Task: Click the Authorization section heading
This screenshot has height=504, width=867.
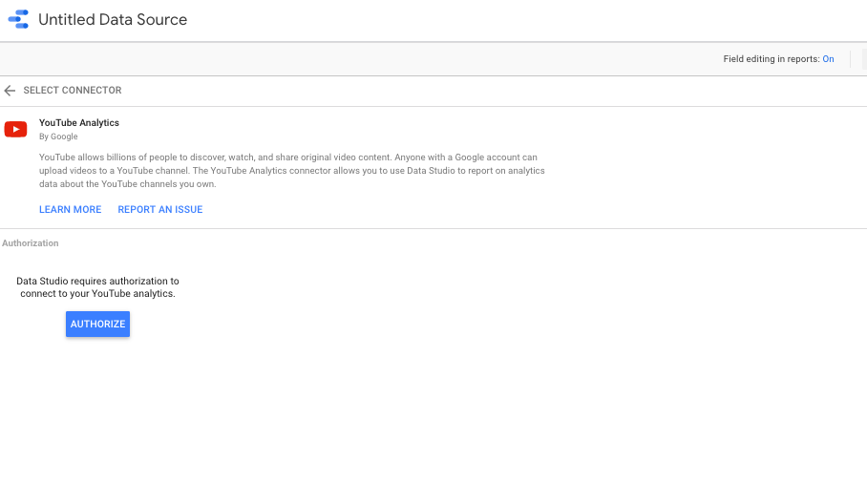Action: 31,243
